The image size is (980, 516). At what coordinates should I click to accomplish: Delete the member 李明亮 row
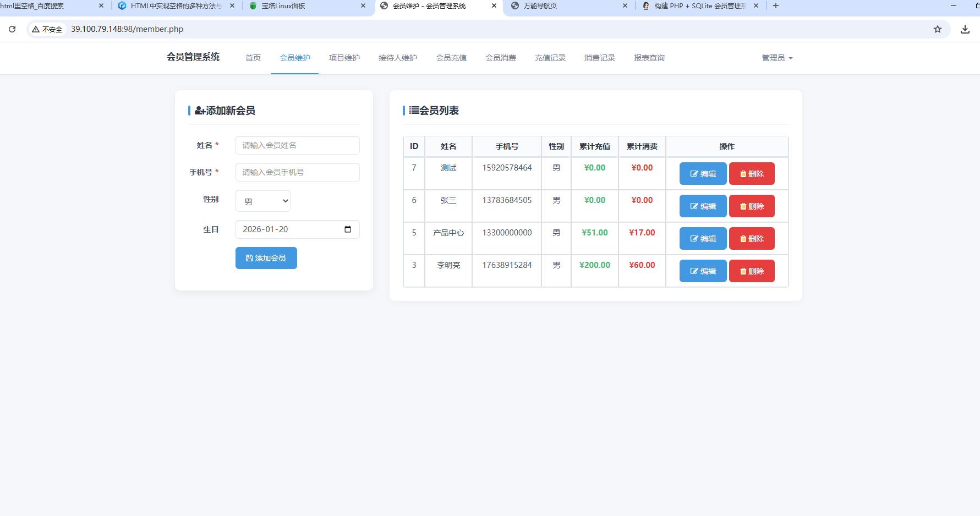coord(752,271)
